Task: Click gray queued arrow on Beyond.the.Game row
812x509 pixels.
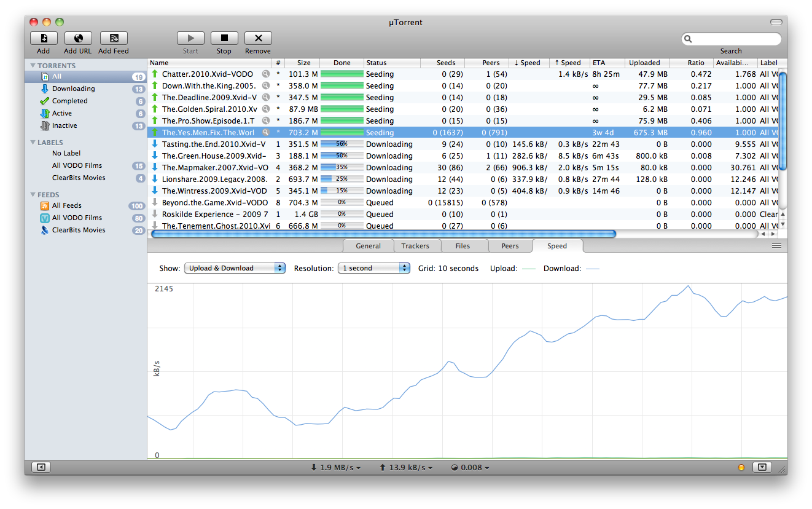Action: tap(155, 203)
